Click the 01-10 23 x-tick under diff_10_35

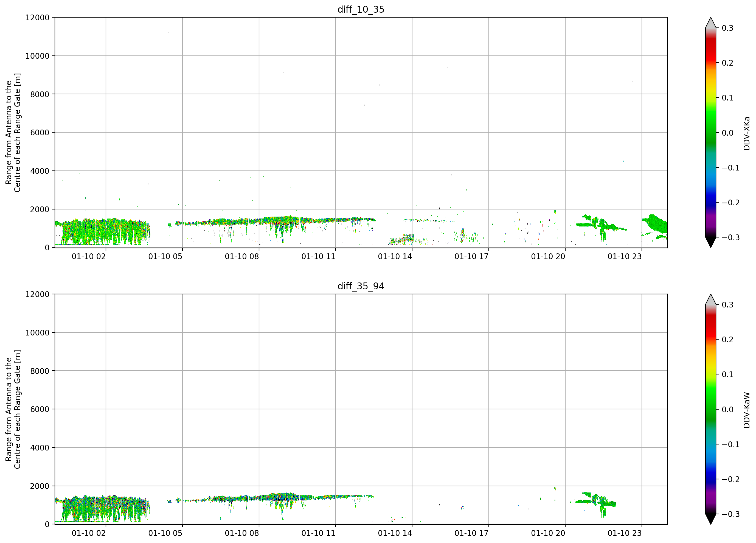[x=625, y=256]
